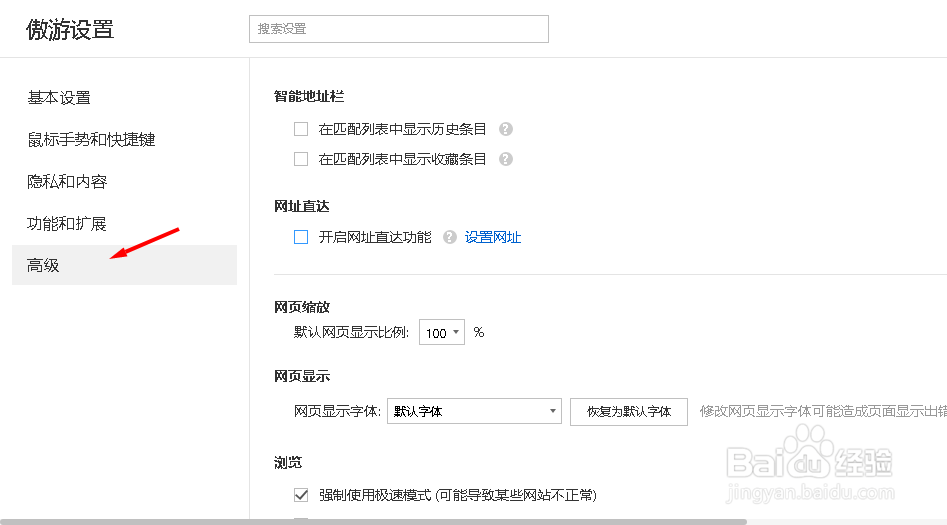This screenshot has width=947, height=525.
Task: Click help icon beside 在匹配列表中显示历史条目
Action: [506, 129]
